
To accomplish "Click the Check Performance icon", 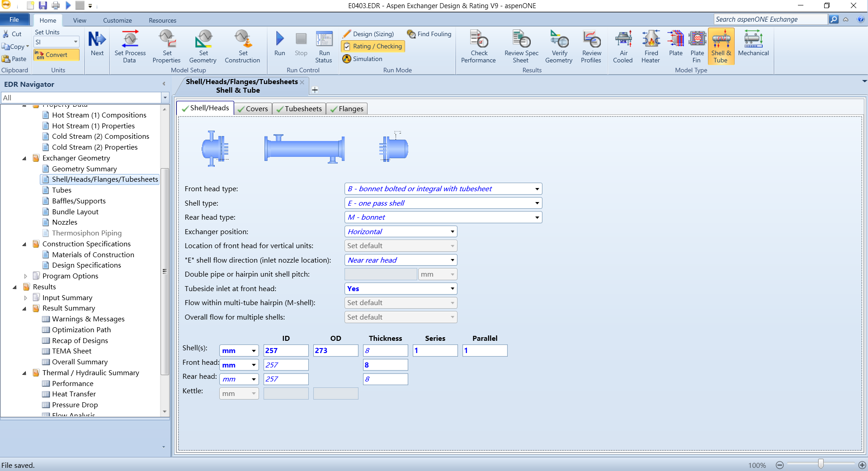I will 479,47.
